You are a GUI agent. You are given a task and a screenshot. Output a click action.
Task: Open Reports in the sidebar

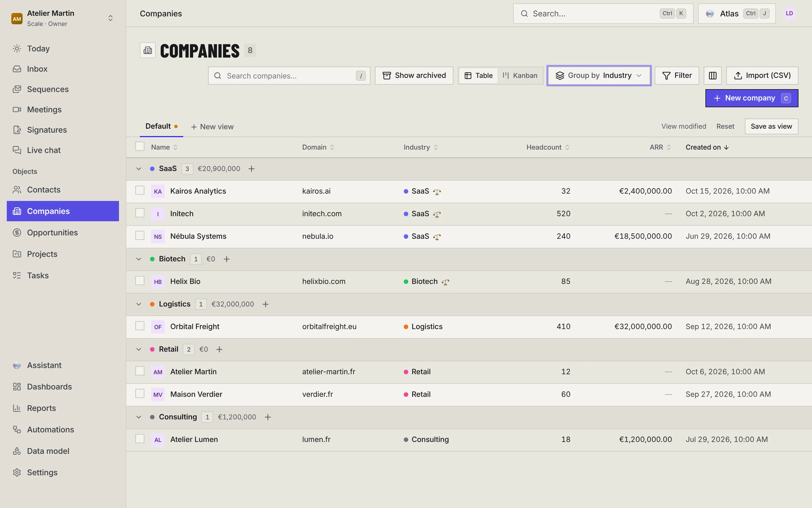[x=63, y=408]
